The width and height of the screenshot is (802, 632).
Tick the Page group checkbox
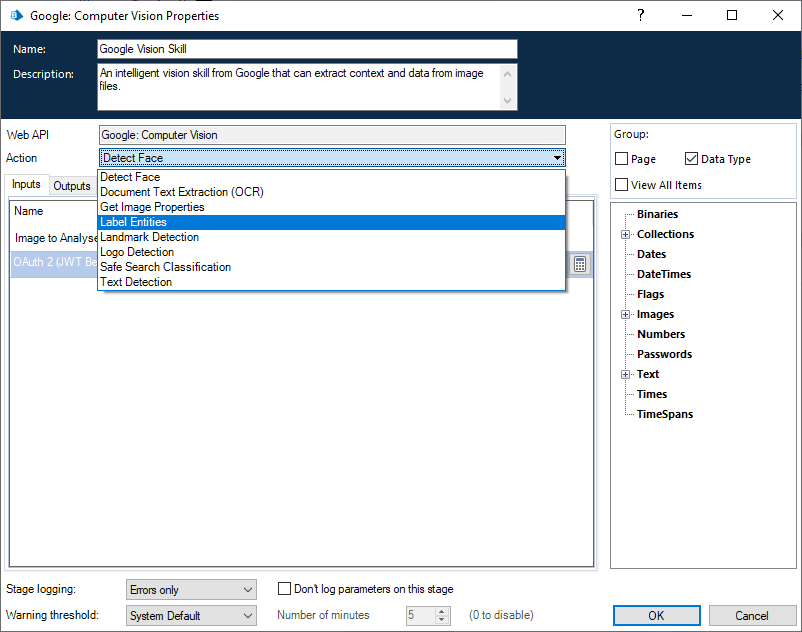(621, 159)
